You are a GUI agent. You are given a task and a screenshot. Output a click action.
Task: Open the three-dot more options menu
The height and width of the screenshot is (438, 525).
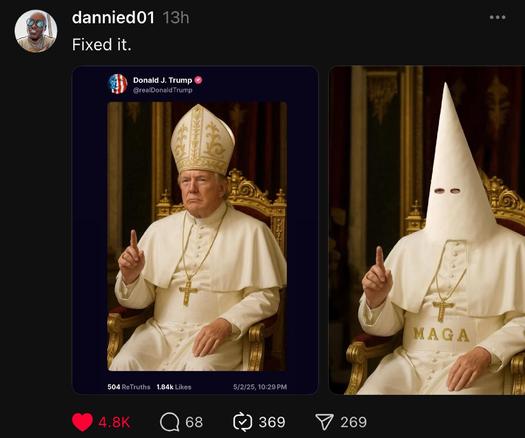pyautogui.click(x=497, y=17)
